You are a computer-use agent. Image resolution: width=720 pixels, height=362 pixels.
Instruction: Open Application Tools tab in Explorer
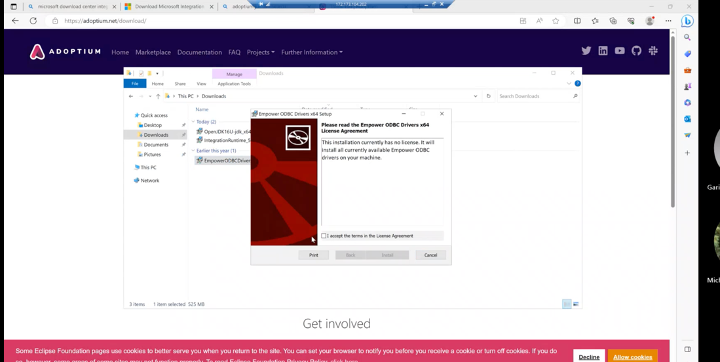(234, 84)
